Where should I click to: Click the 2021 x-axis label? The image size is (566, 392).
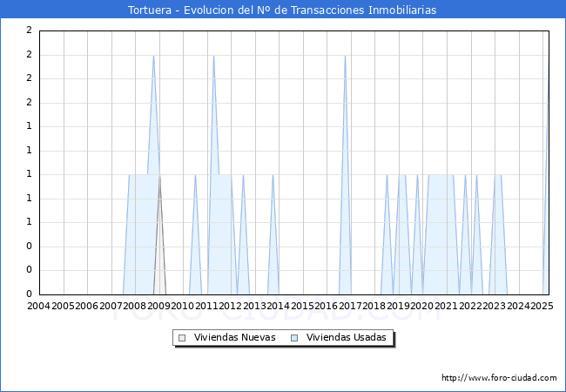click(447, 306)
